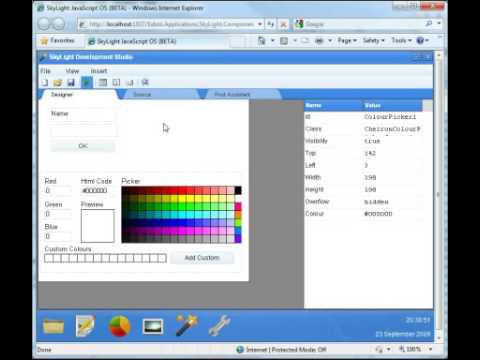This screenshot has height=360, width=480.
Task: Click the OK button in designer
Action: (x=83, y=146)
